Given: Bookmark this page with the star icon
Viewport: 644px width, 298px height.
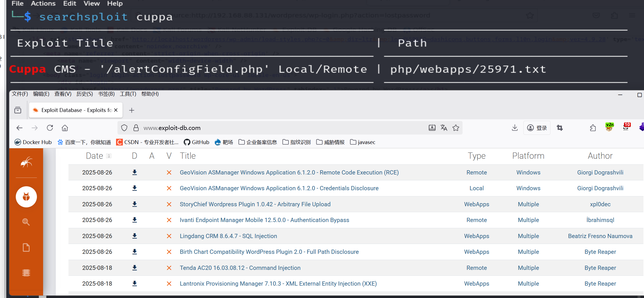Looking at the screenshot, I should pos(456,128).
